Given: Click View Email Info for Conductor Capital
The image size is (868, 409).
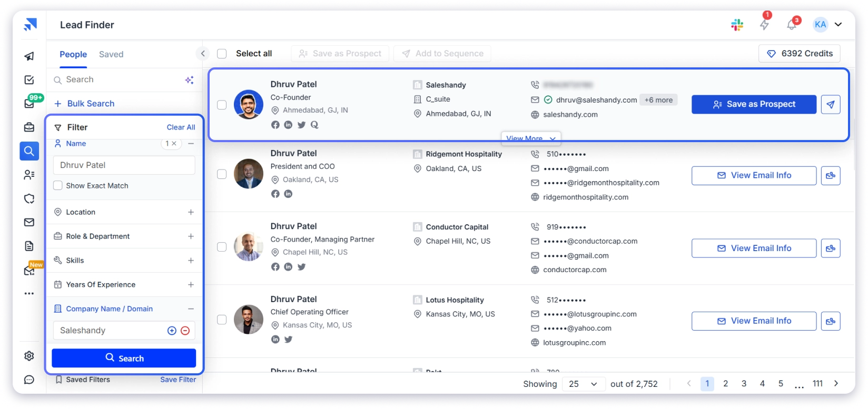Looking at the screenshot, I should 754,248.
